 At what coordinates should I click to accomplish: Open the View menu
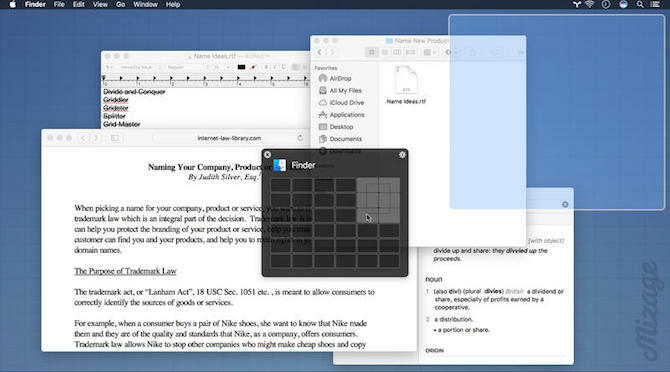pyautogui.click(x=100, y=4)
